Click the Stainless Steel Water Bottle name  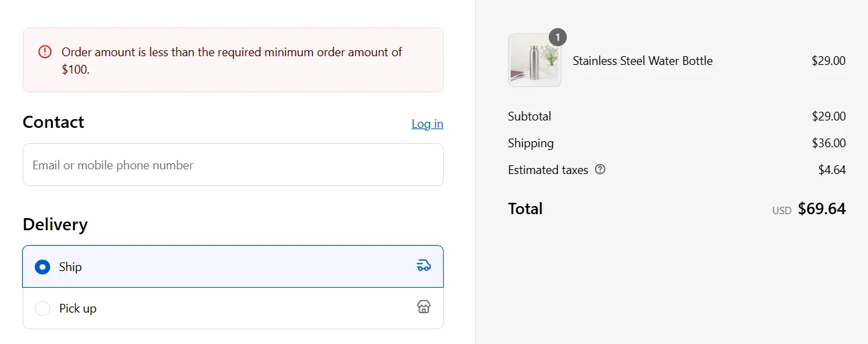642,61
